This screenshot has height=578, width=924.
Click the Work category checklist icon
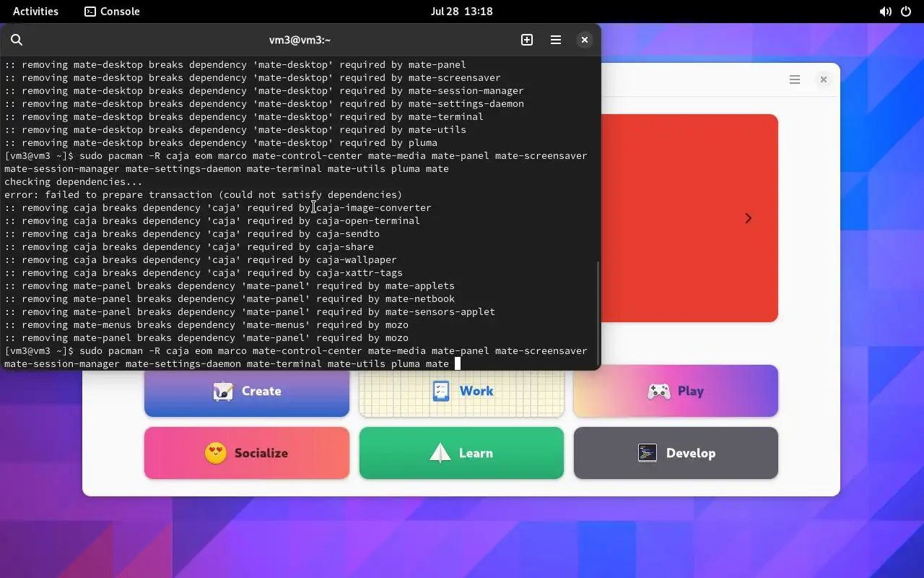[x=440, y=391]
